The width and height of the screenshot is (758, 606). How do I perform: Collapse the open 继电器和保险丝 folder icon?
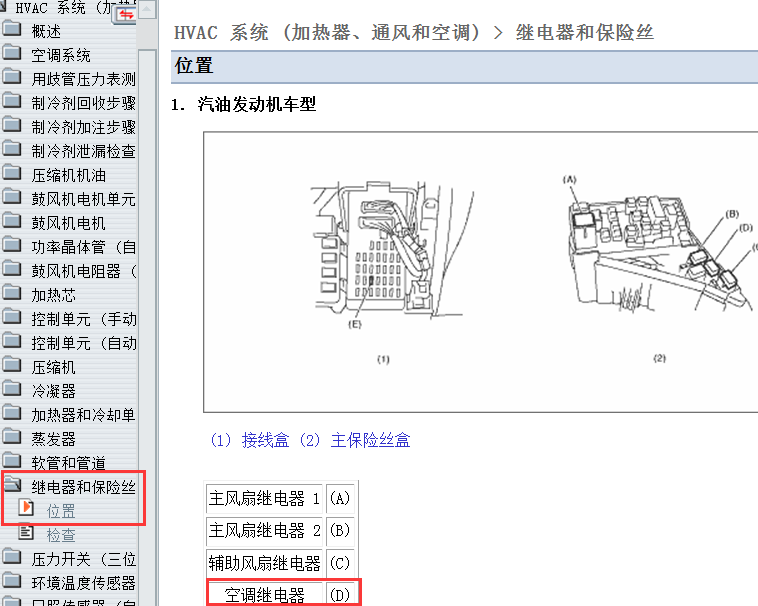click(12, 484)
